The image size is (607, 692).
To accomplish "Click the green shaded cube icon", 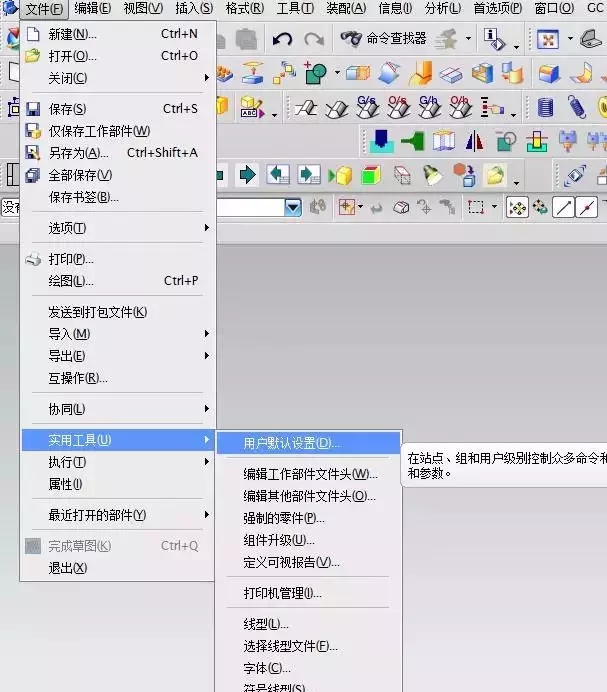I will coord(371,176).
